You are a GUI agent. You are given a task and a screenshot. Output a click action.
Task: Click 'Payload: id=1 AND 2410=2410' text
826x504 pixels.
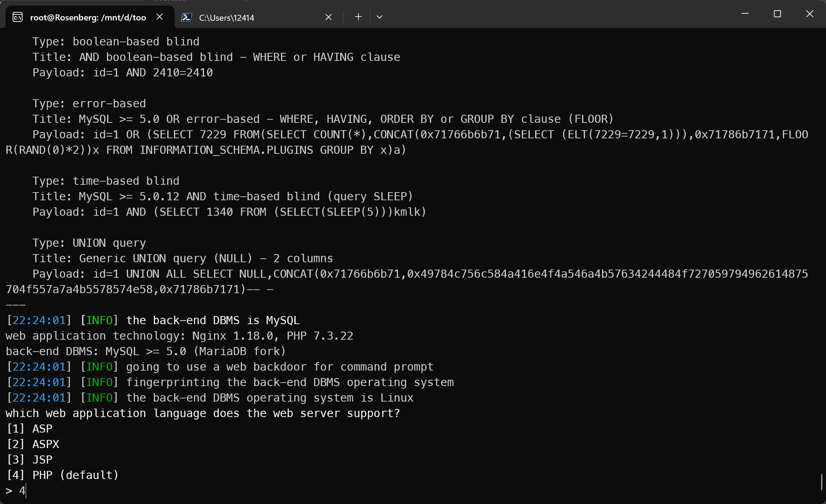(x=123, y=72)
